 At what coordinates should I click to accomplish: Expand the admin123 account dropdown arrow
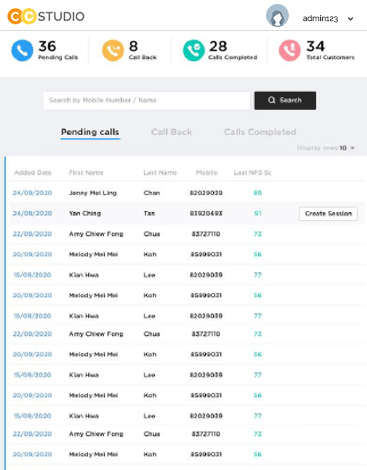coord(350,19)
